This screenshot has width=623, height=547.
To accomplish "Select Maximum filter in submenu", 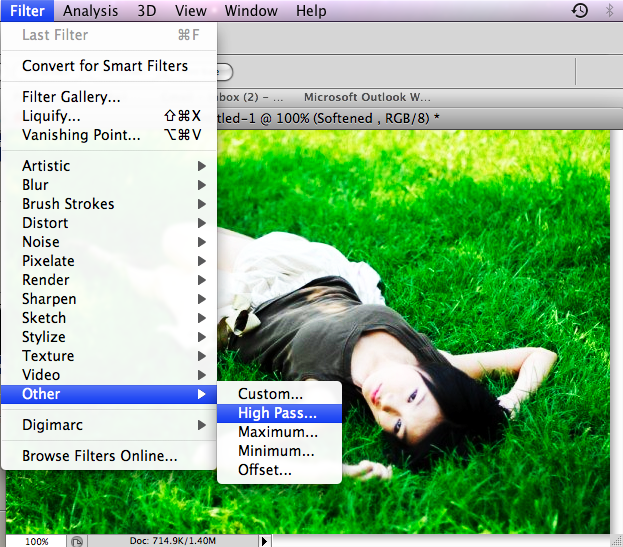I will click(x=279, y=432).
